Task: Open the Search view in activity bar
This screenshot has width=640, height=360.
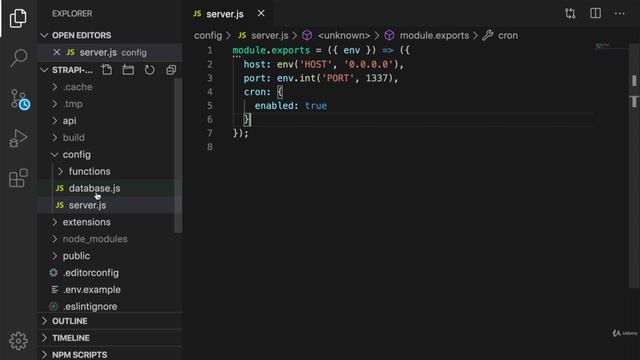Action: 18,58
